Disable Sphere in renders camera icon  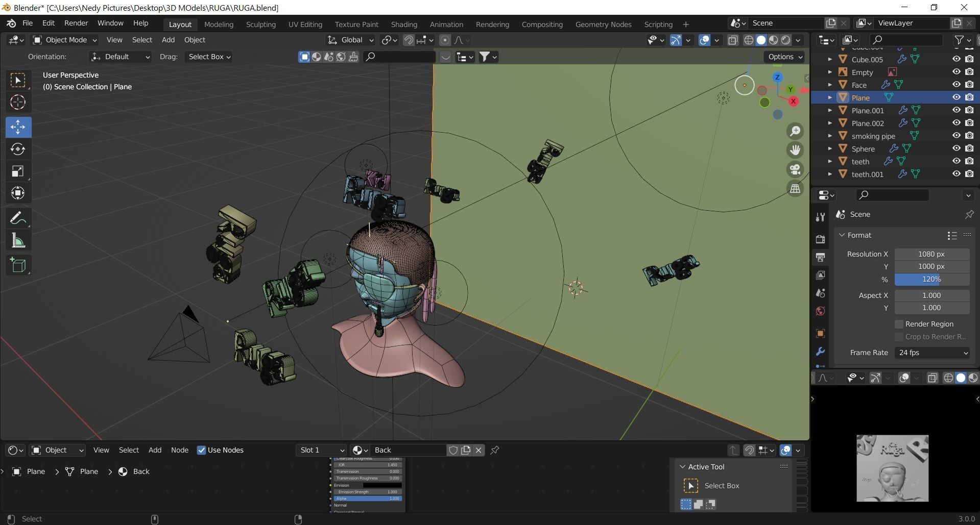tap(969, 148)
